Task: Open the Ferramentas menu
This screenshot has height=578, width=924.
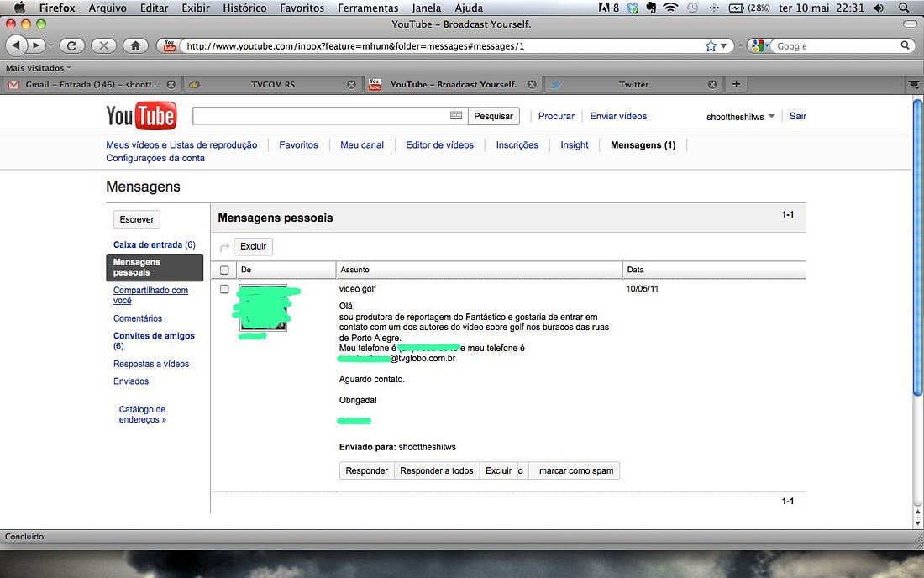Action: point(368,8)
